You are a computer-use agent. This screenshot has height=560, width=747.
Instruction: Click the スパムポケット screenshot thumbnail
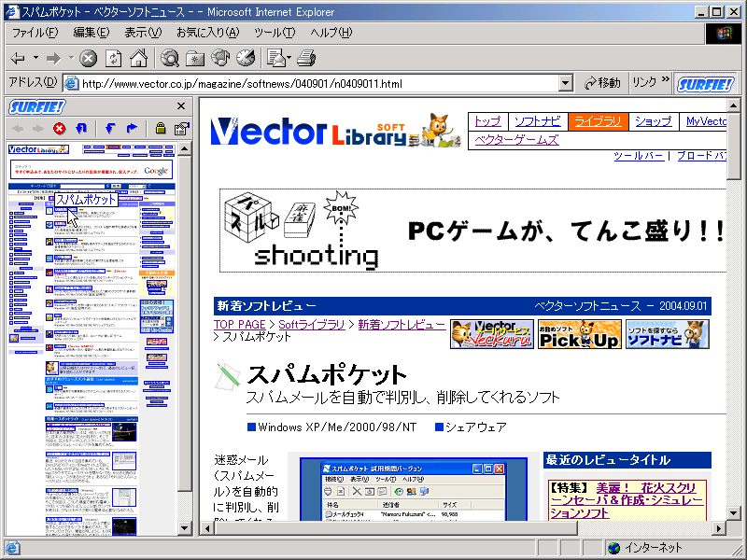tap(414, 488)
